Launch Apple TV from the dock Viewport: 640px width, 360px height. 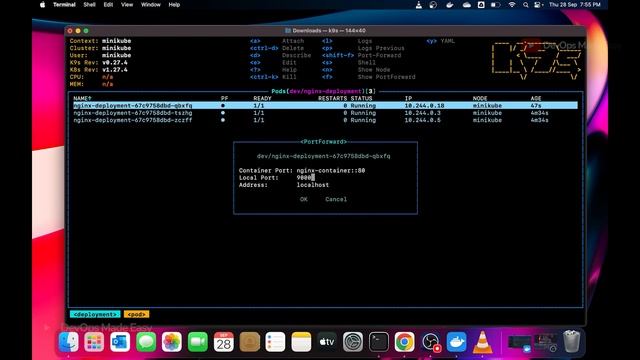(327, 342)
